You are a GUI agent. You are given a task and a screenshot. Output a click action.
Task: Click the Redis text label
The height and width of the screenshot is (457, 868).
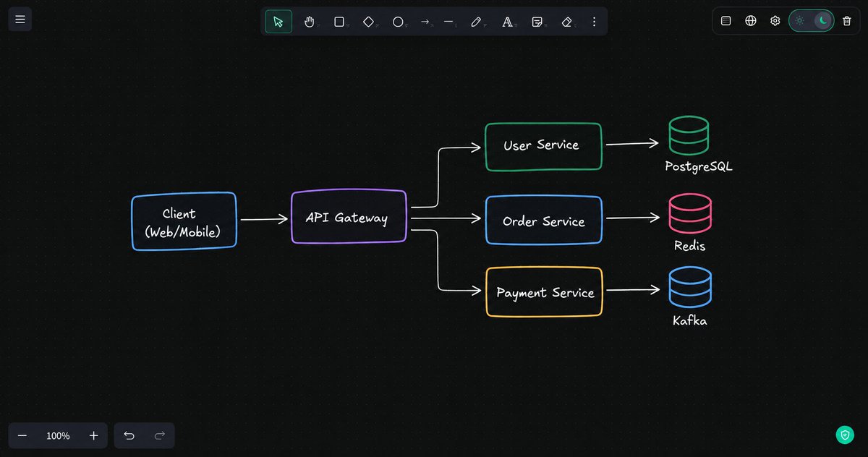689,246
